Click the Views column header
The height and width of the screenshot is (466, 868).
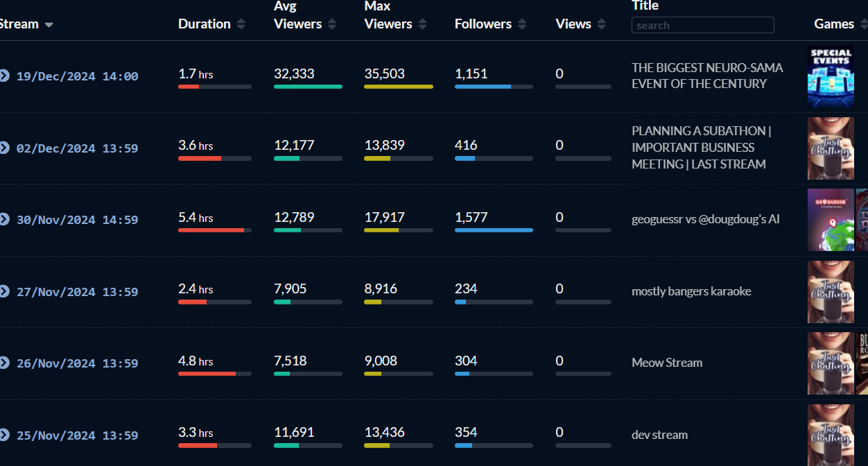(573, 24)
